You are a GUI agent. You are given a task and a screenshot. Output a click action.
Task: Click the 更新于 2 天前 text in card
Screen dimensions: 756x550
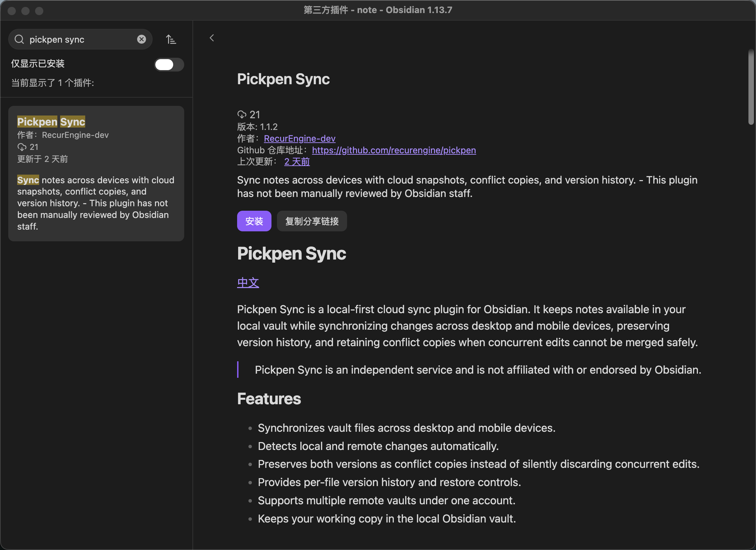point(43,159)
